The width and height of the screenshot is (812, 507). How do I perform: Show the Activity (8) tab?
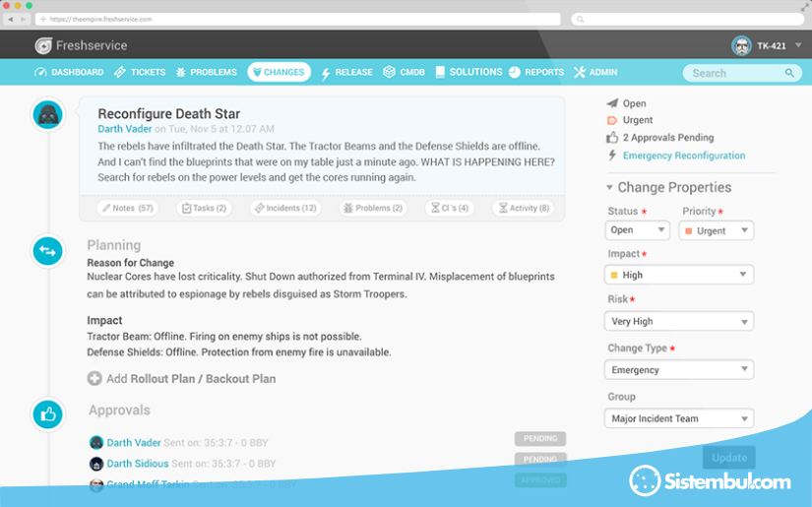524,208
